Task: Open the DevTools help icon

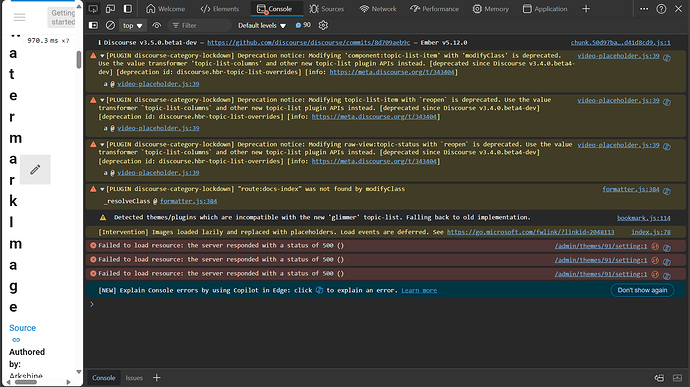Action: [661, 9]
